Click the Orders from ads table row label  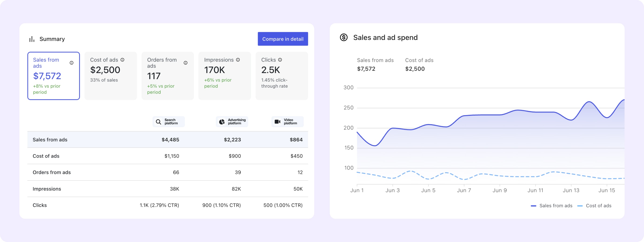[x=52, y=172]
